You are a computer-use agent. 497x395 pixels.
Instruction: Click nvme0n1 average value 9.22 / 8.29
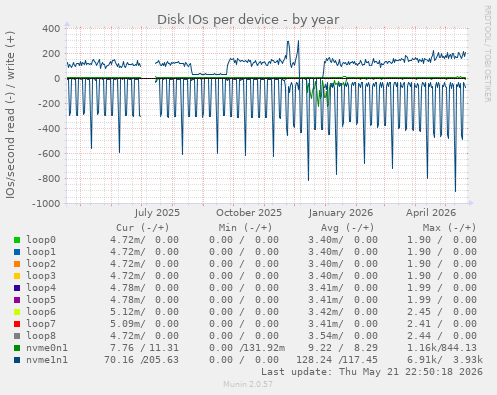343,348
